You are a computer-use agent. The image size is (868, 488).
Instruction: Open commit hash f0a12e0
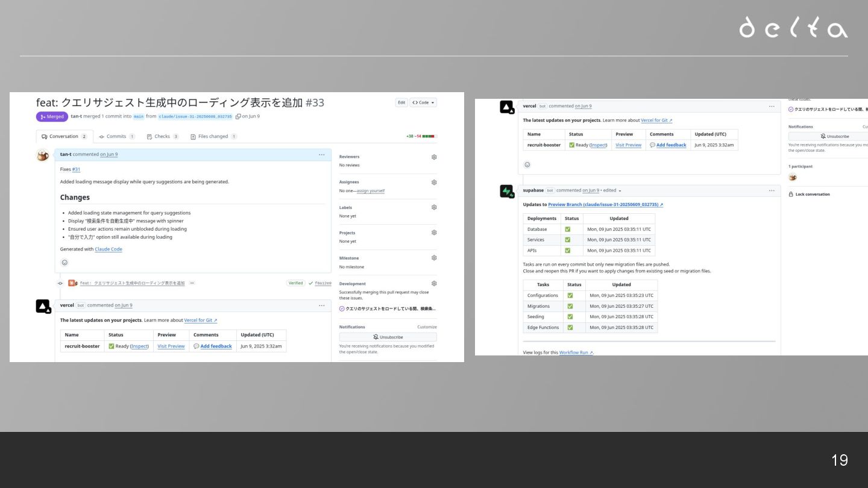click(x=323, y=283)
